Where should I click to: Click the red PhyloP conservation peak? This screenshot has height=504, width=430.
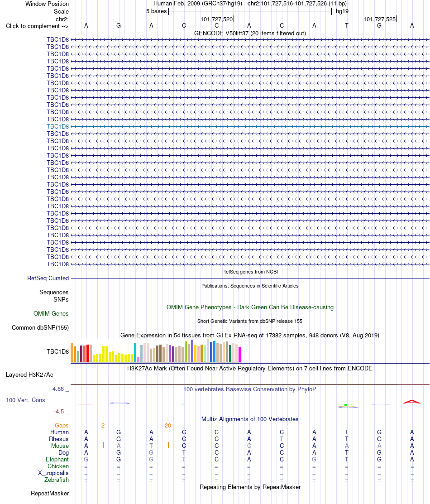(412, 402)
